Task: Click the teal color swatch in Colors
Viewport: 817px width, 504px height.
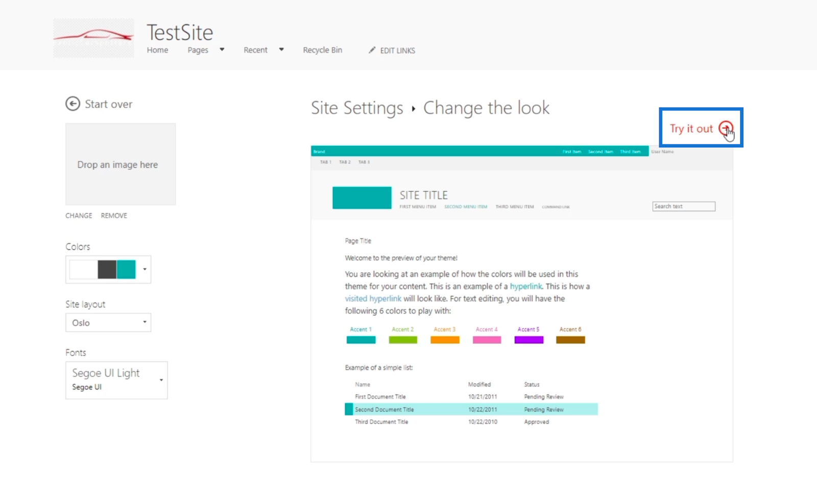Action: tap(126, 269)
